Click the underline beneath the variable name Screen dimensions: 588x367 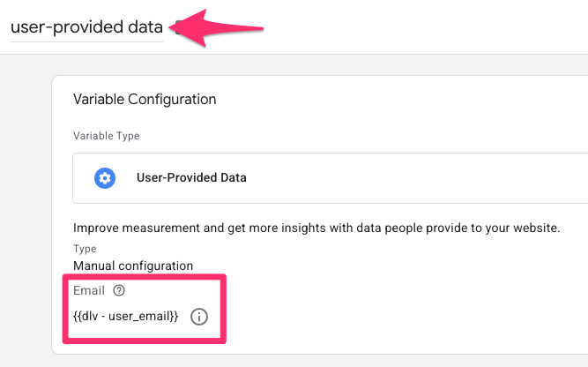tap(86, 41)
